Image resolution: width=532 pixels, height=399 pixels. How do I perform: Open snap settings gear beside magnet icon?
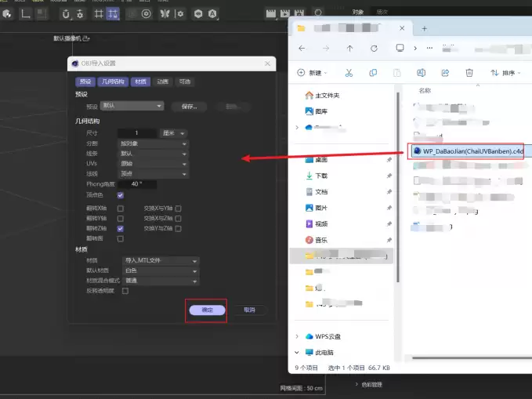point(80,14)
